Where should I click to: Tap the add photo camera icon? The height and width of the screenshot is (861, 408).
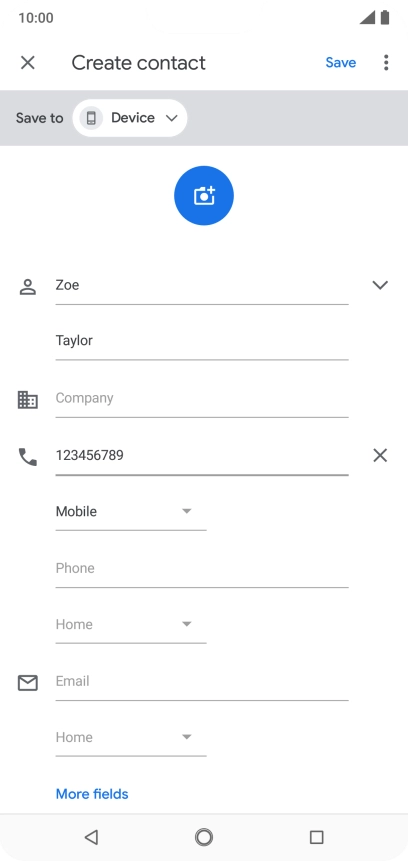click(x=204, y=195)
